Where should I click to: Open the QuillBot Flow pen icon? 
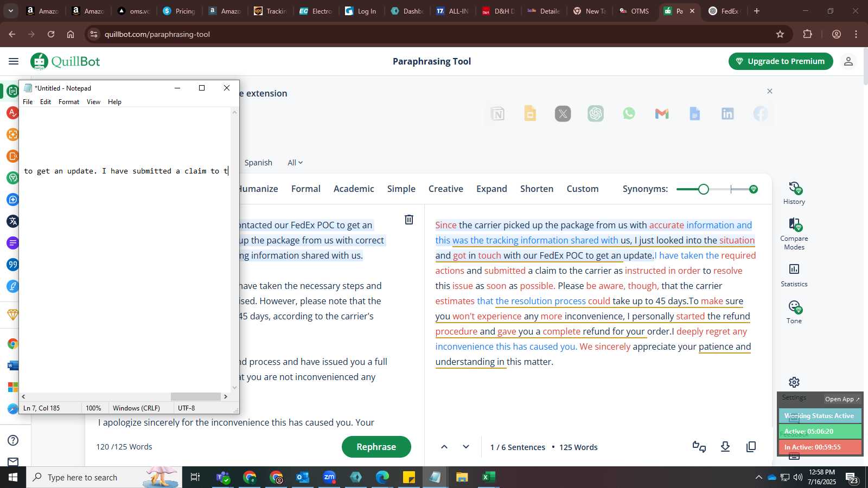[12, 286]
